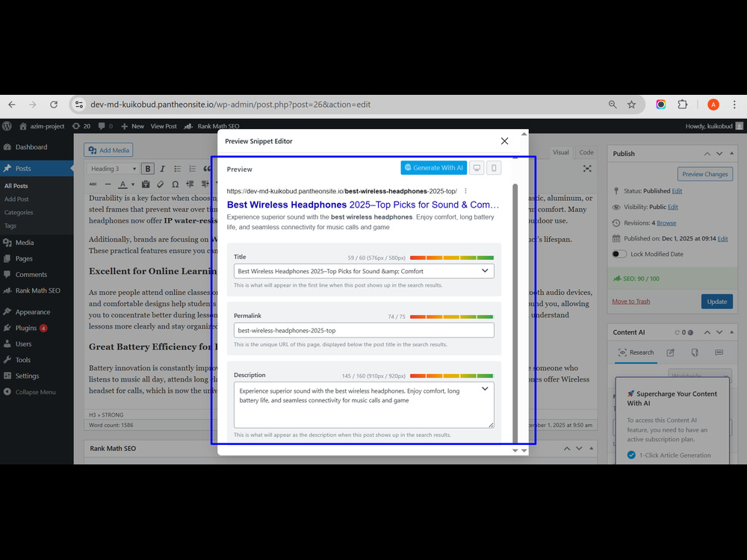The width and height of the screenshot is (747, 560).
Task: Open the Content AI chat tab icon
Action: click(719, 352)
